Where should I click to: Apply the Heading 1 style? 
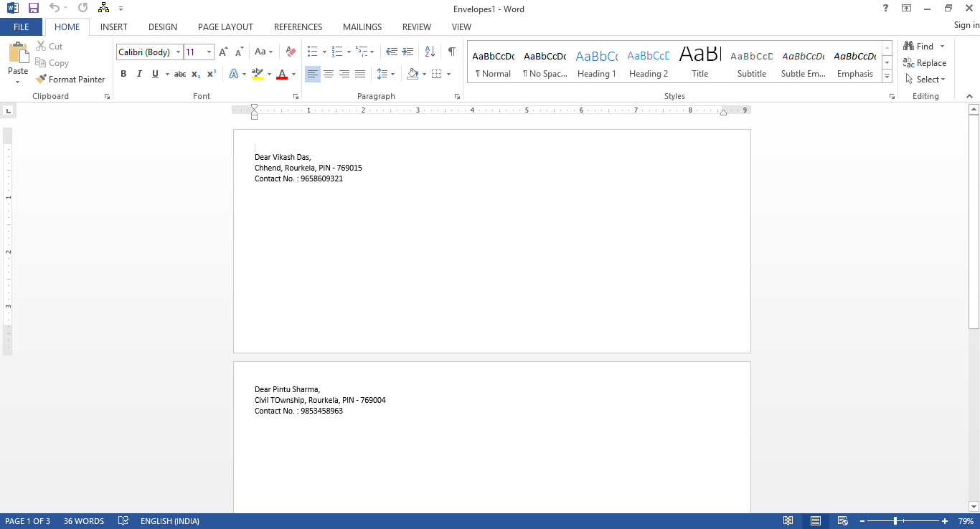point(597,62)
